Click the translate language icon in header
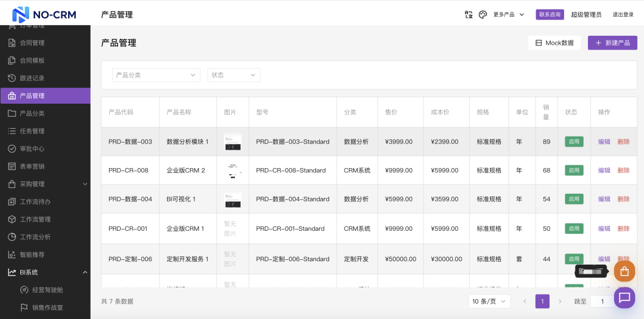This screenshot has height=319, width=644. point(469,15)
